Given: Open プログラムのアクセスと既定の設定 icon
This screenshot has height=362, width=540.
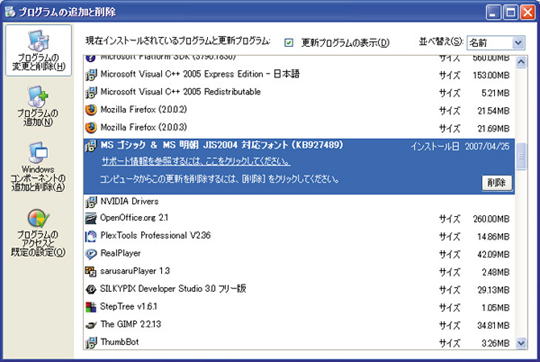Looking at the screenshot, I should coord(38,233).
